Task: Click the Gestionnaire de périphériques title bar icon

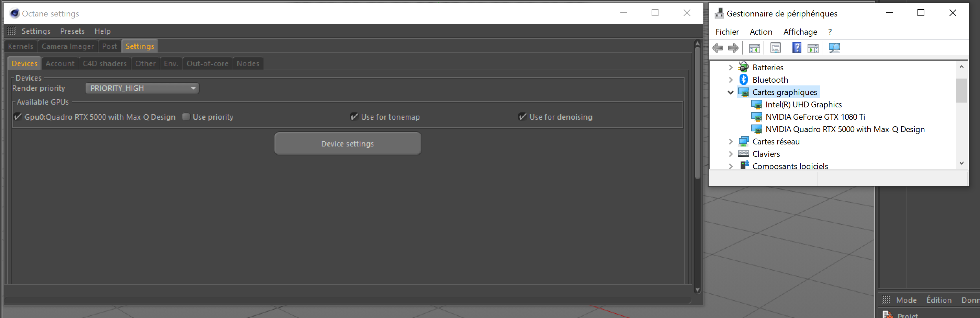Action: [719, 13]
